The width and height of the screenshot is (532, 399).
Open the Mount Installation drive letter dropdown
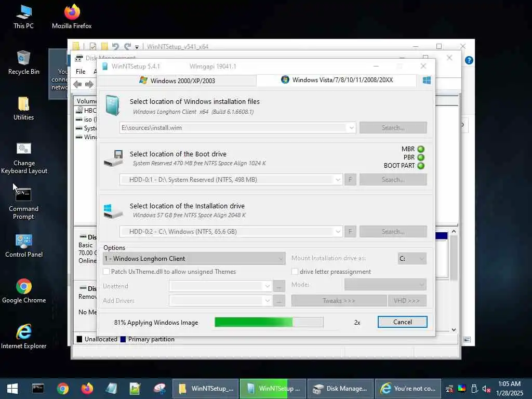click(412, 259)
